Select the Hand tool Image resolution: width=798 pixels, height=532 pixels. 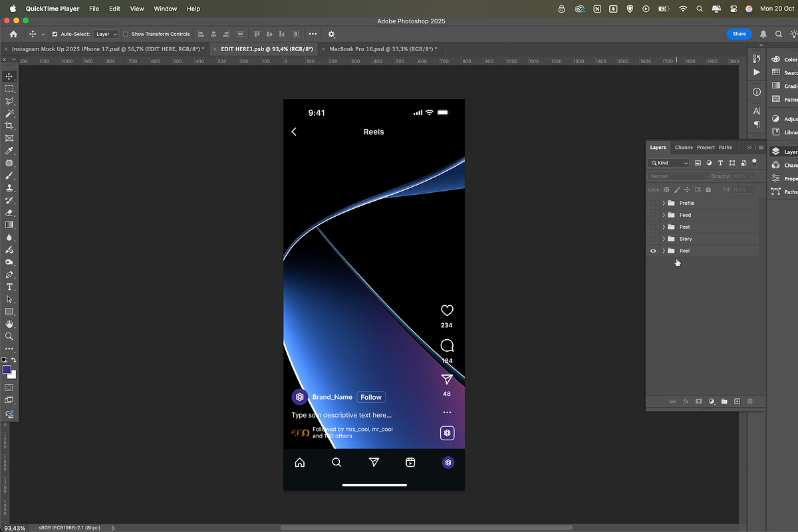[x=9, y=324]
